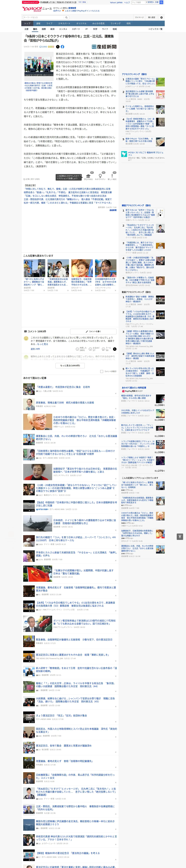Screen dimensions: 186x868
Task: Open the IT category tab
Action: [x=86, y=29]
